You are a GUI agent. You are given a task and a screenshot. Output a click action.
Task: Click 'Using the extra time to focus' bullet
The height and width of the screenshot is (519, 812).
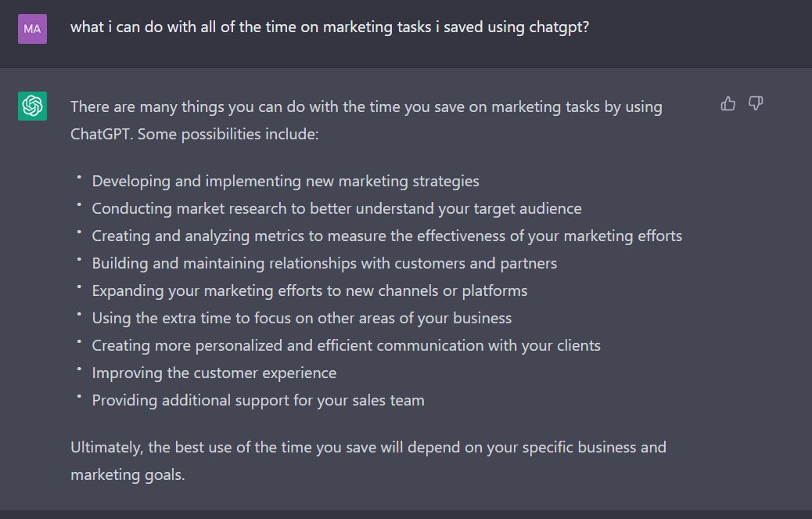pos(301,318)
